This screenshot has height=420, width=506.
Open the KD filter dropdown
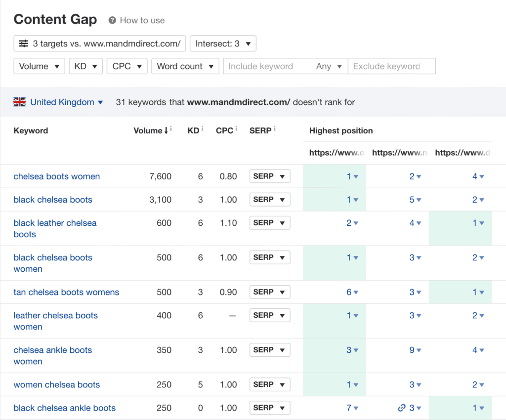(x=86, y=66)
